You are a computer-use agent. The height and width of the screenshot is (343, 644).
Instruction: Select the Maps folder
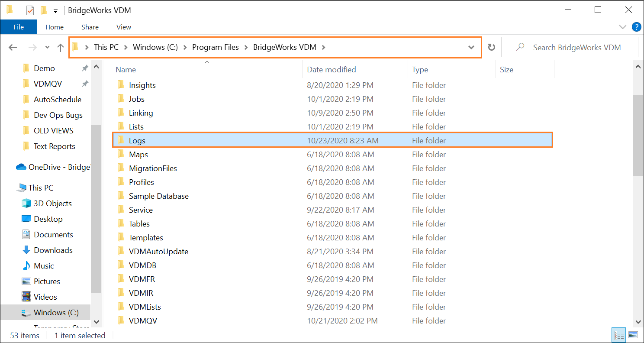[138, 155]
